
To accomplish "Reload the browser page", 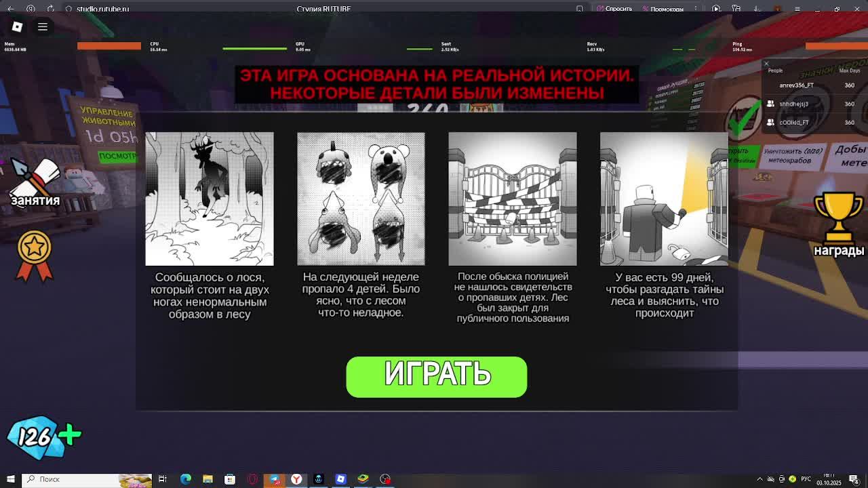I will [x=50, y=9].
